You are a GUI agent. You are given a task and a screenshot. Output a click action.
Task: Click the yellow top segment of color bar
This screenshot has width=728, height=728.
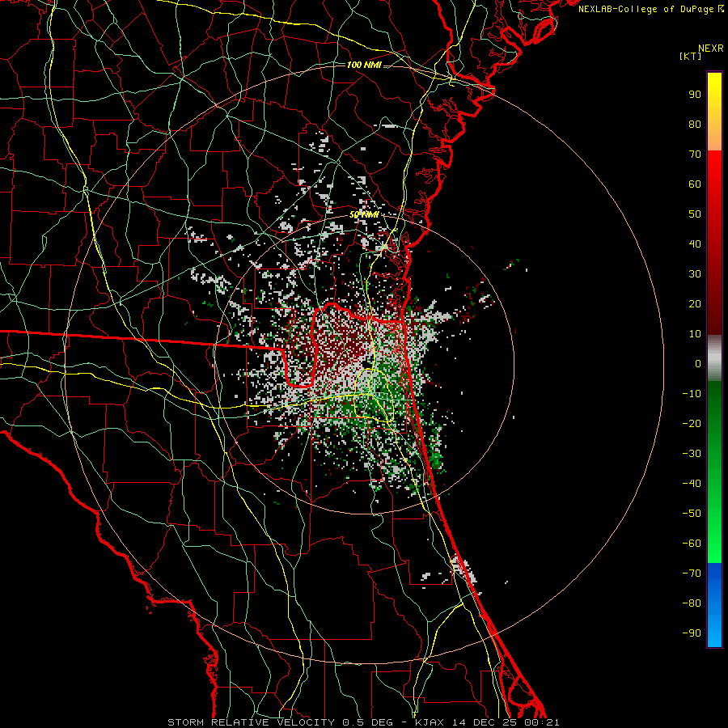pyautogui.click(x=714, y=112)
